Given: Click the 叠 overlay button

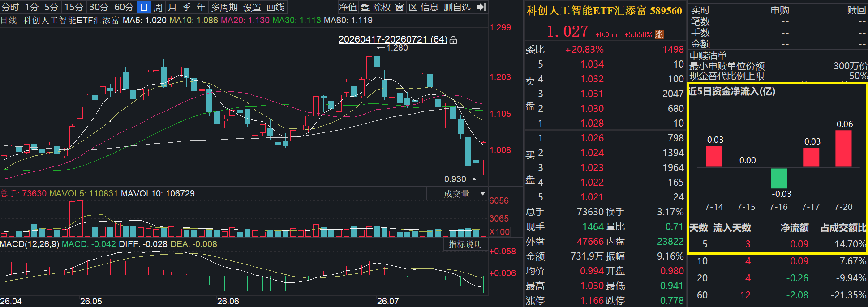Looking at the screenshot, I should pyautogui.click(x=365, y=7).
